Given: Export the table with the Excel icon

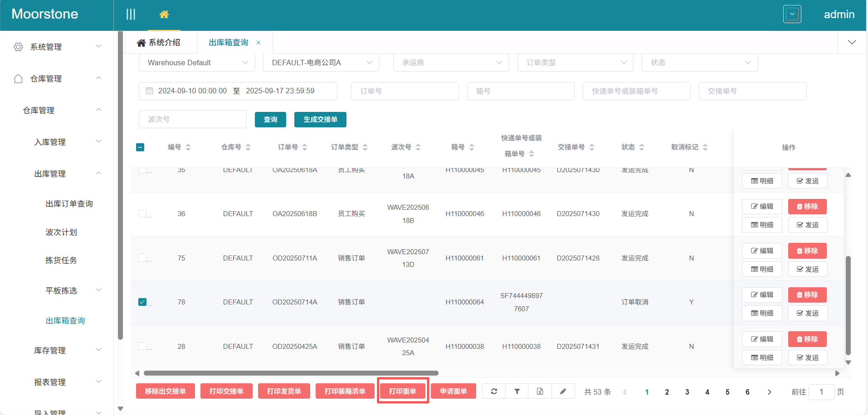Looking at the screenshot, I should 540,391.
